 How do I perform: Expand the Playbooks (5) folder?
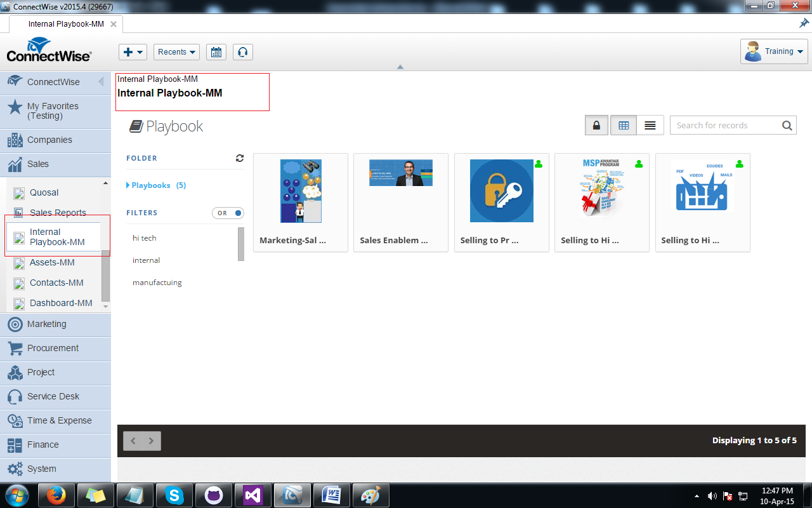click(x=157, y=185)
